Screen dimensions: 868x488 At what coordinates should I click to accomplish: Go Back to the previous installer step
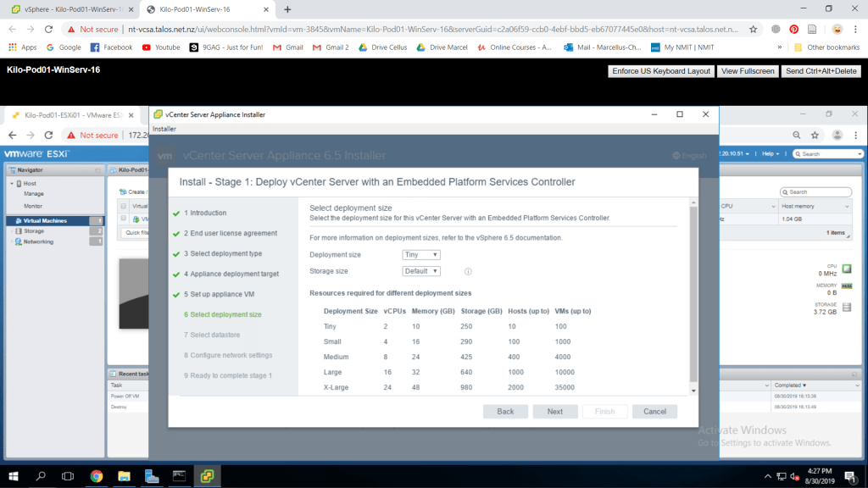(x=505, y=412)
